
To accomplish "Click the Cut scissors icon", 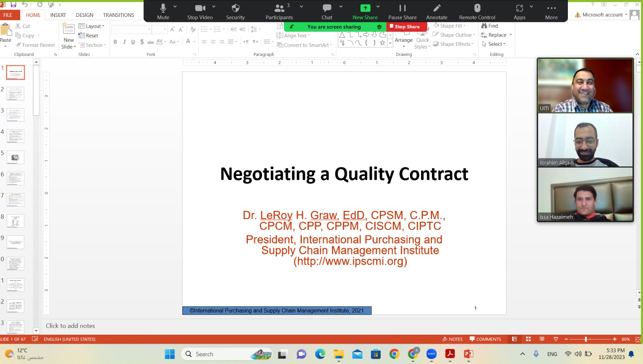I will coord(18,26).
